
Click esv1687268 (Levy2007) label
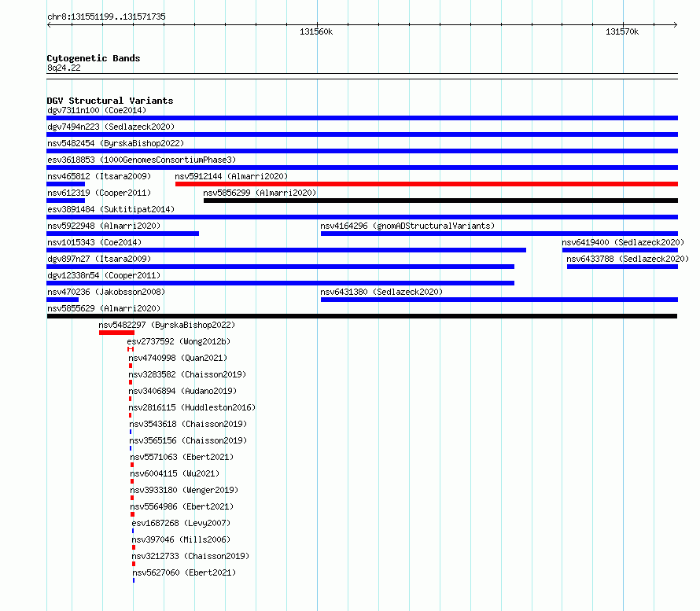tap(181, 523)
